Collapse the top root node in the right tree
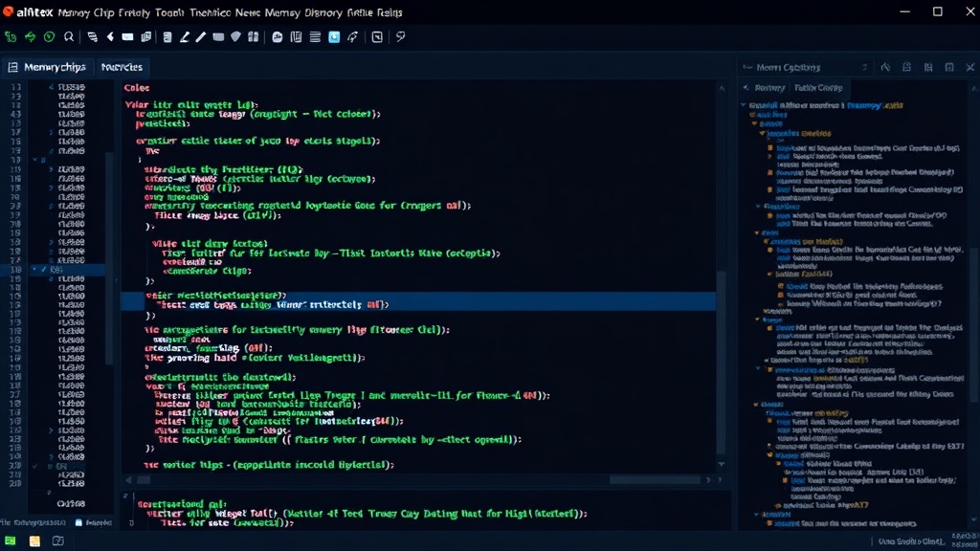The width and height of the screenshot is (980, 551). (744, 105)
